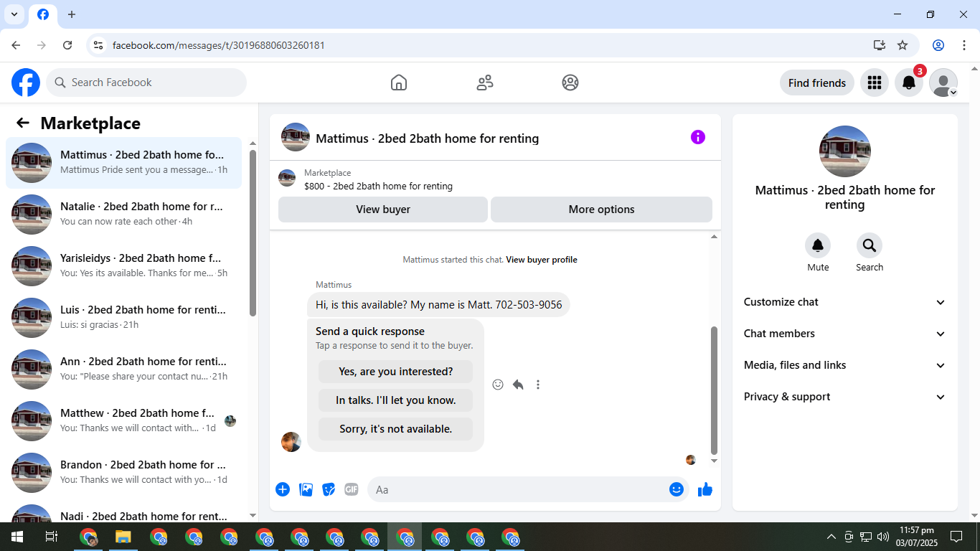Bookmark this page with the star icon

[x=903, y=45]
